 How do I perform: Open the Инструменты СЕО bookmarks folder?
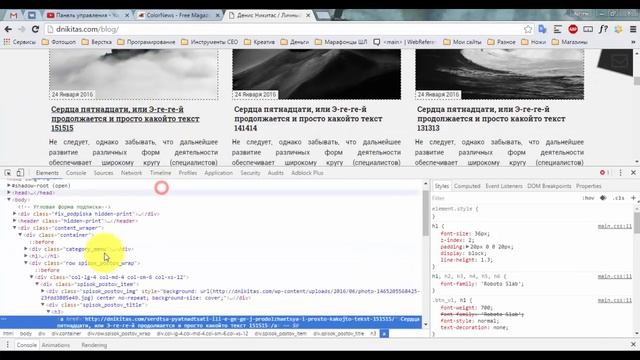pyautogui.click(x=209, y=42)
